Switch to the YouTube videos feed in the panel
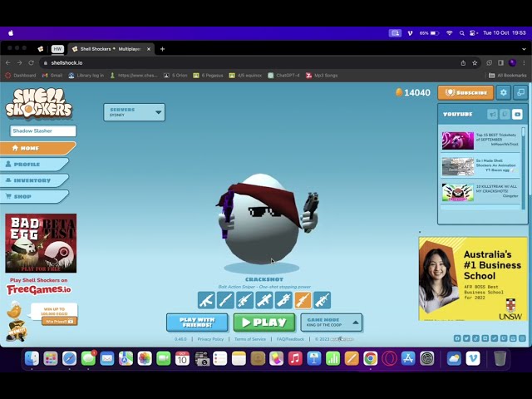The image size is (532, 399). 517,115
